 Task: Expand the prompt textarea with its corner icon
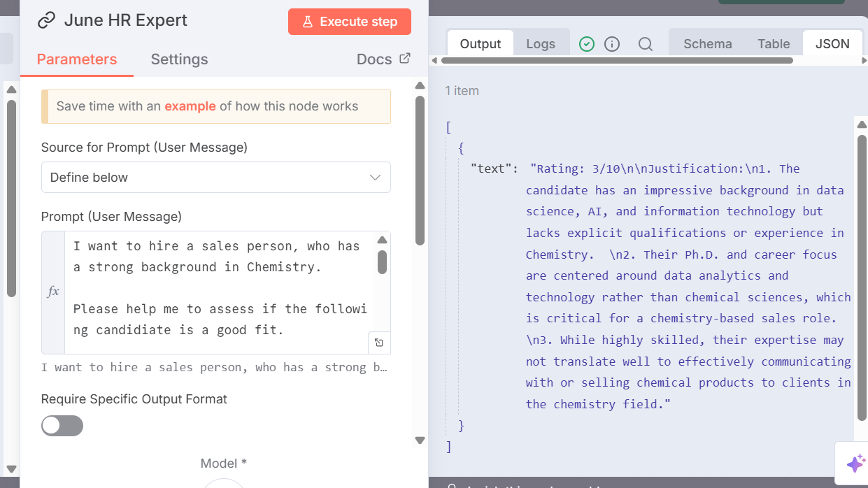[x=380, y=342]
